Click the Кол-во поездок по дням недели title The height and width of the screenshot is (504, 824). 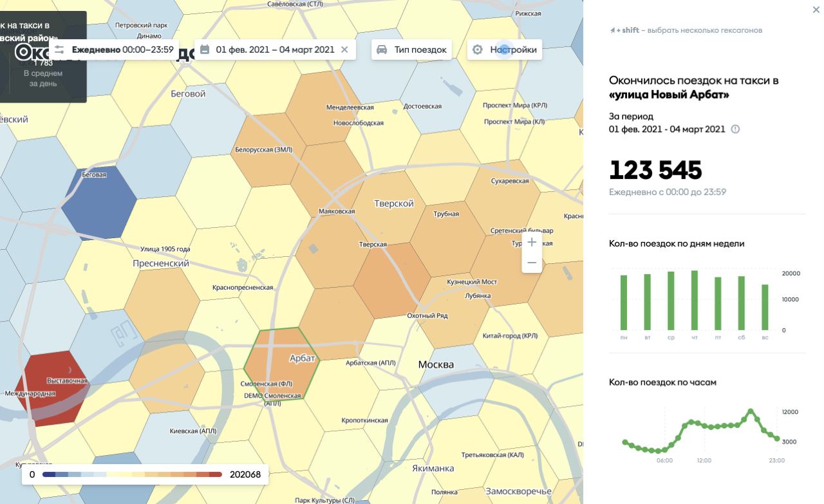coord(677,243)
